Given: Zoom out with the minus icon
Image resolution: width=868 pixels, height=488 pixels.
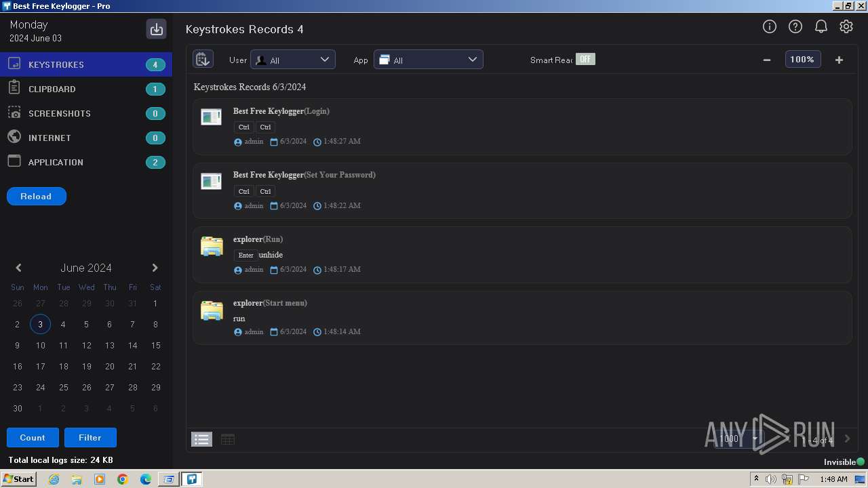Looking at the screenshot, I should point(767,60).
